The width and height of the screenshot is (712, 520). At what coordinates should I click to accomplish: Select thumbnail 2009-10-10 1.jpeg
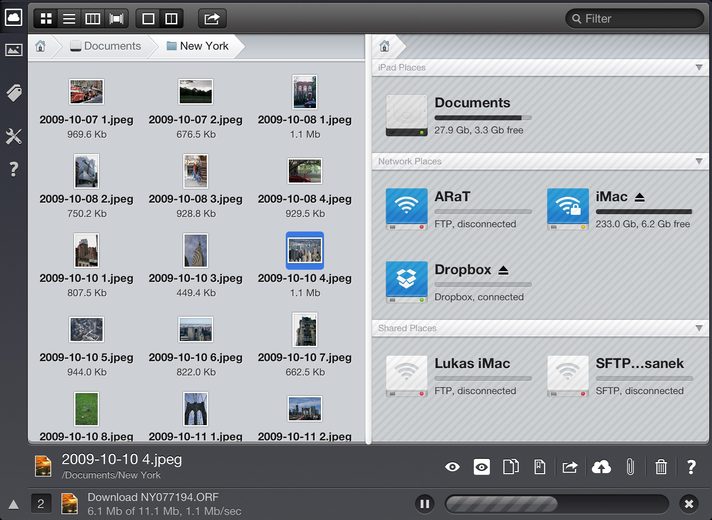coord(86,250)
